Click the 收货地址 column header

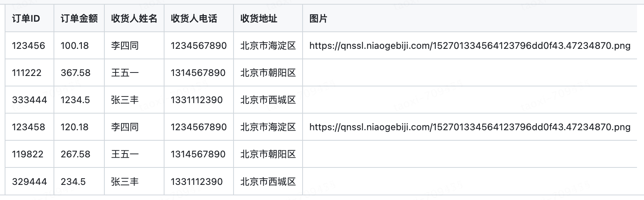pos(259,19)
